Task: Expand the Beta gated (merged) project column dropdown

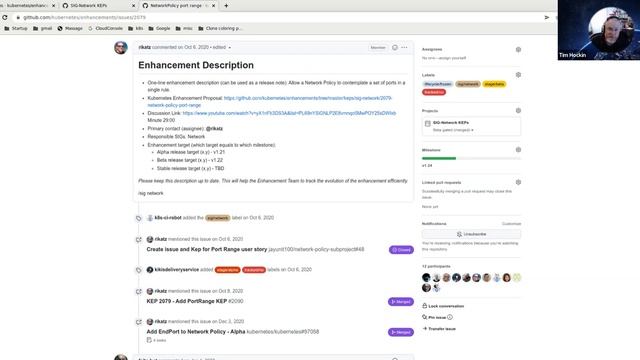Action: [x=453, y=130]
